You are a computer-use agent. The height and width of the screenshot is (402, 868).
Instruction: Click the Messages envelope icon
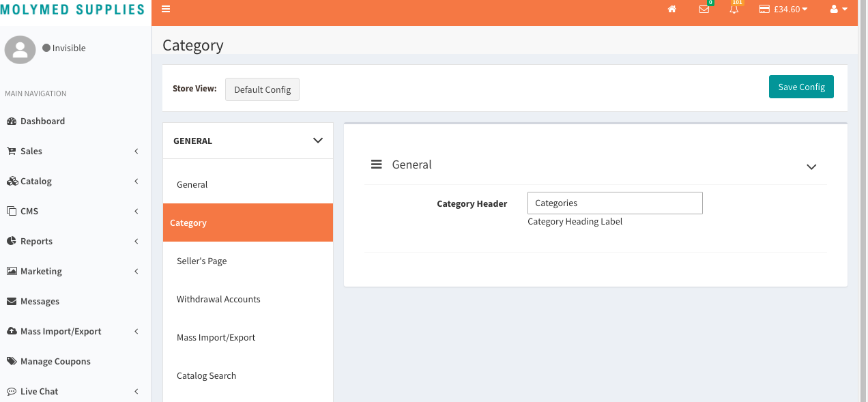point(12,301)
